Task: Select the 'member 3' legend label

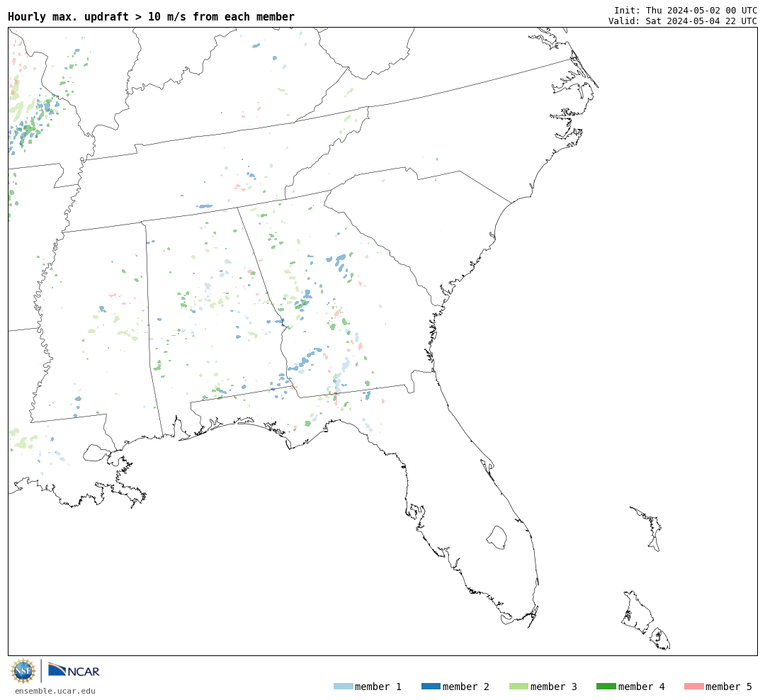Action: [554, 687]
